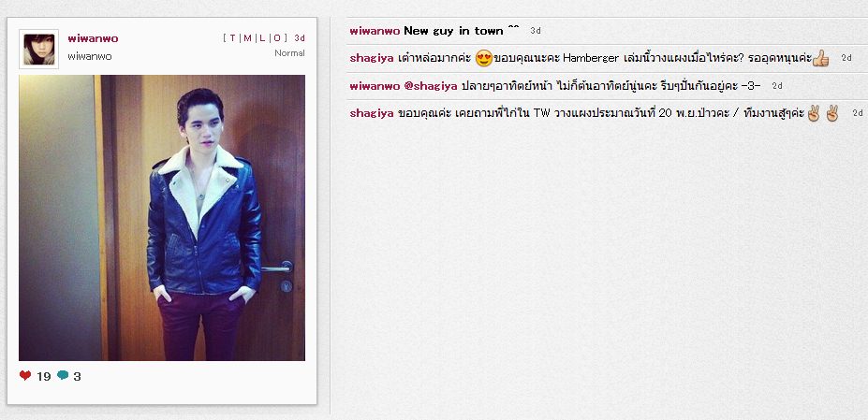This screenshot has width=868, height=420.
Task: Click the second victory hand emoji
Action: (x=832, y=113)
